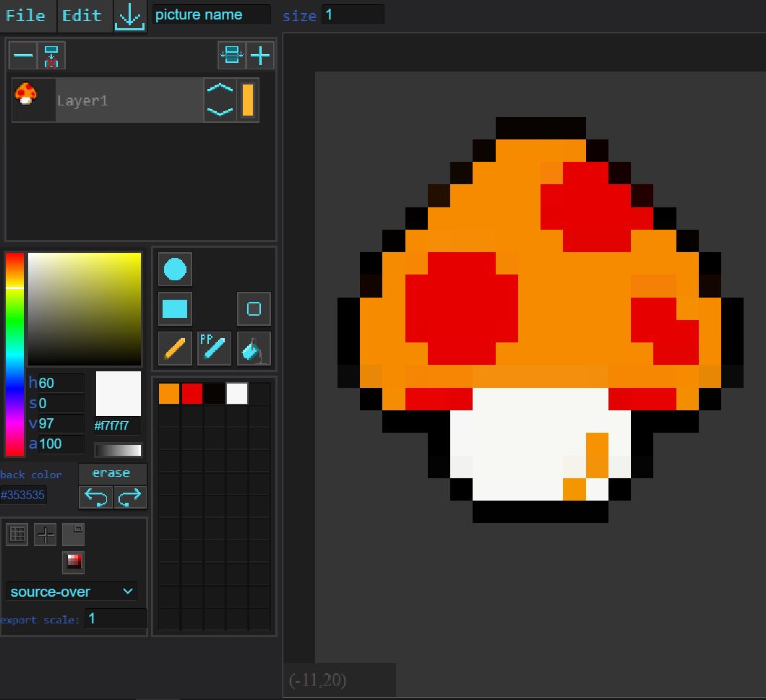The height and width of the screenshot is (700, 766).
Task: Click the cursor coordinates readout (-11,20)
Action: [x=317, y=680]
